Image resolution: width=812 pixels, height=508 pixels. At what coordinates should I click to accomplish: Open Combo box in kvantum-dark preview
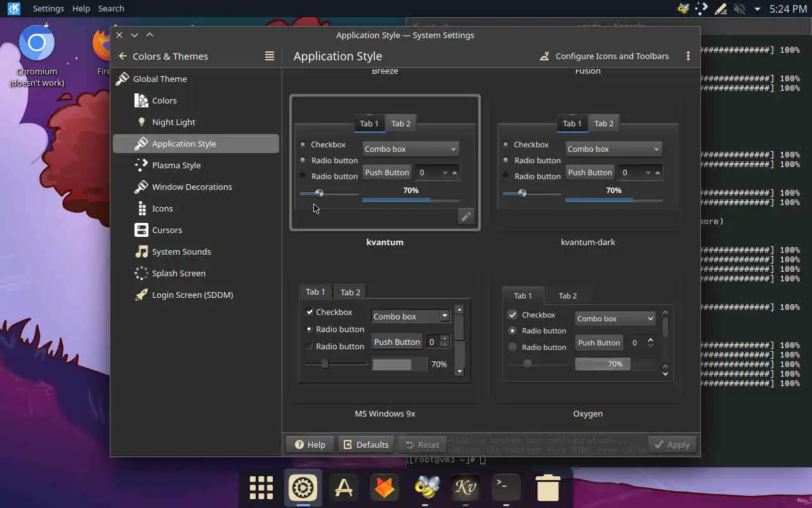(x=613, y=149)
